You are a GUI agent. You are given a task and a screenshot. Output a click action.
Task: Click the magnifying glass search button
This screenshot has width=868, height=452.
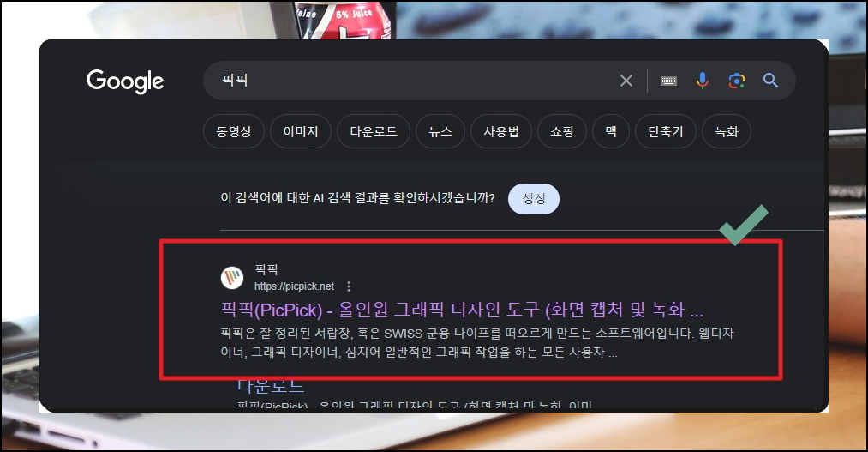[770, 81]
